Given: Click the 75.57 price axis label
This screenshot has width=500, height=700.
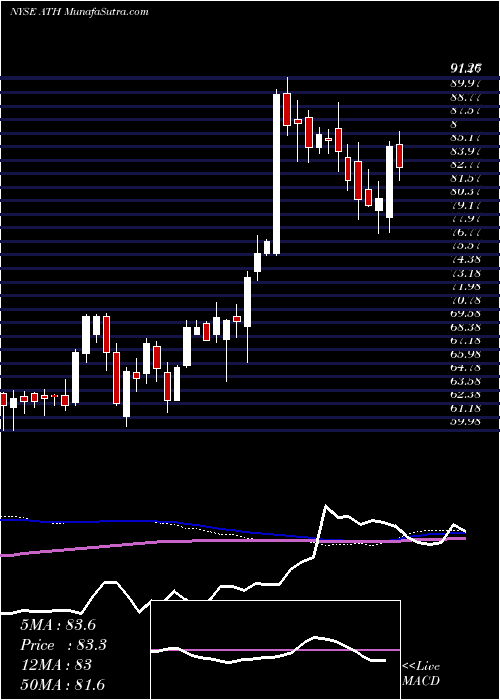Looking at the screenshot, I should tap(466, 245).
